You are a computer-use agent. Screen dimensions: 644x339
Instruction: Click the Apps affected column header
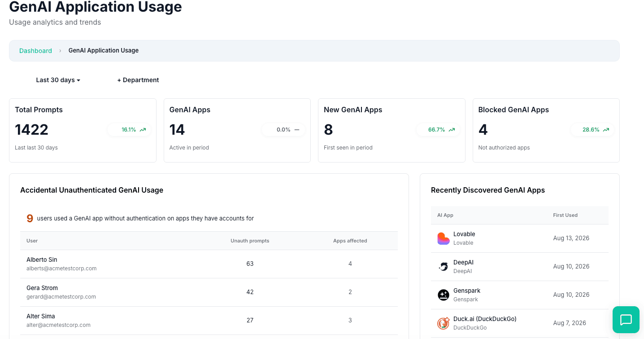[x=350, y=241]
